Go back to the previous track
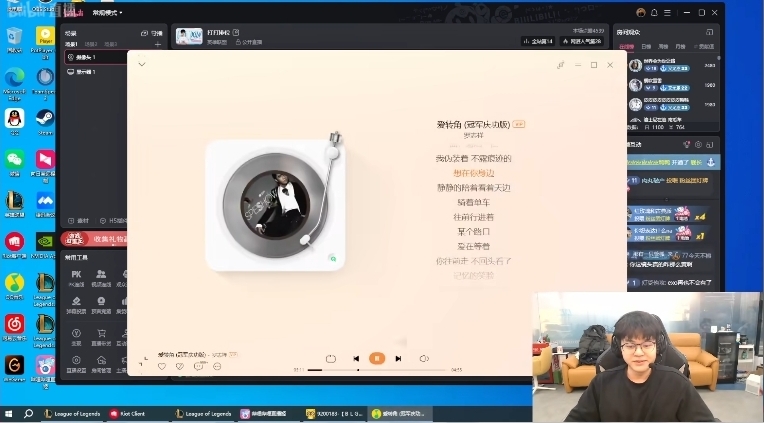This screenshot has height=423, width=764. coord(356,358)
